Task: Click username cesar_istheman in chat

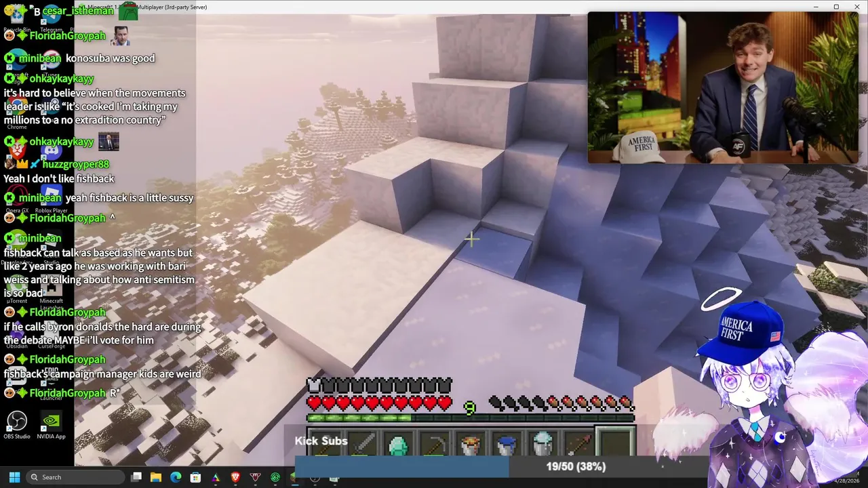Action: (x=77, y=12)
